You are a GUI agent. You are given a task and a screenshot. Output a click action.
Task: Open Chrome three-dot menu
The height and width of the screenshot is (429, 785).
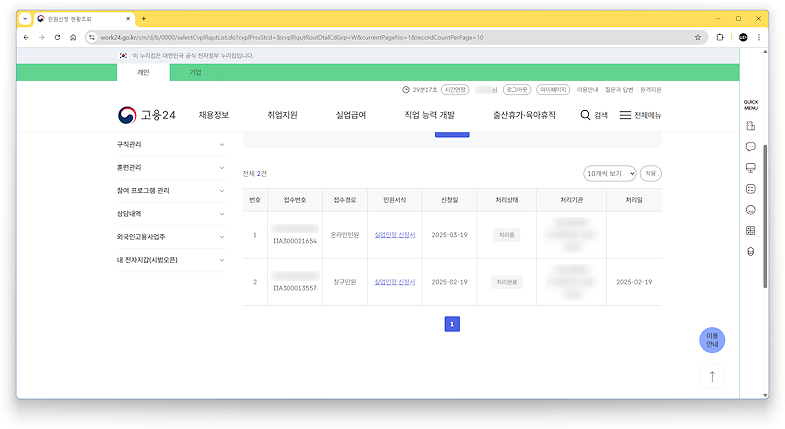(x=759, y=38)
